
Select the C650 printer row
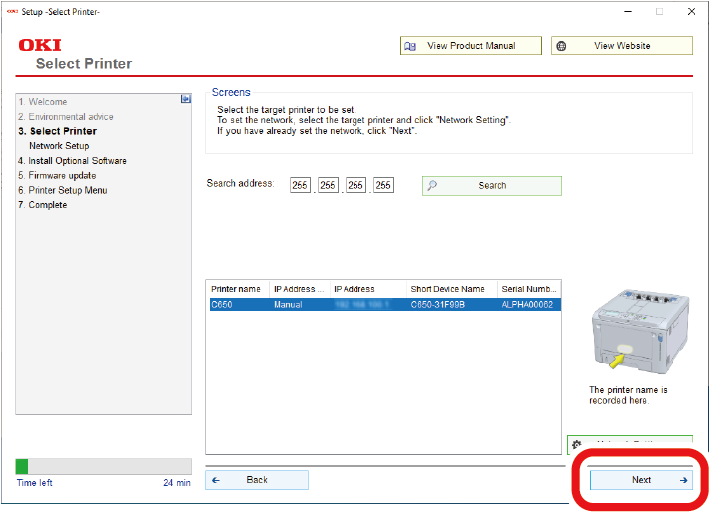pyautogui.click(x=383, y=304)
